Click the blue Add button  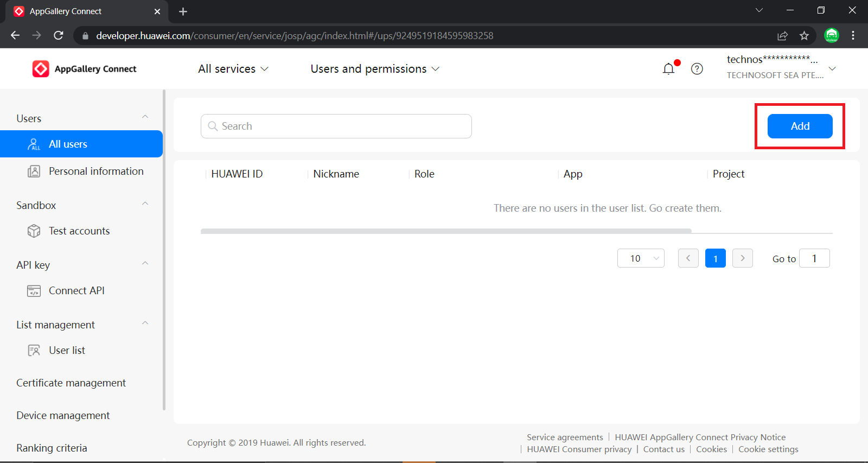[x=800, y=126]
